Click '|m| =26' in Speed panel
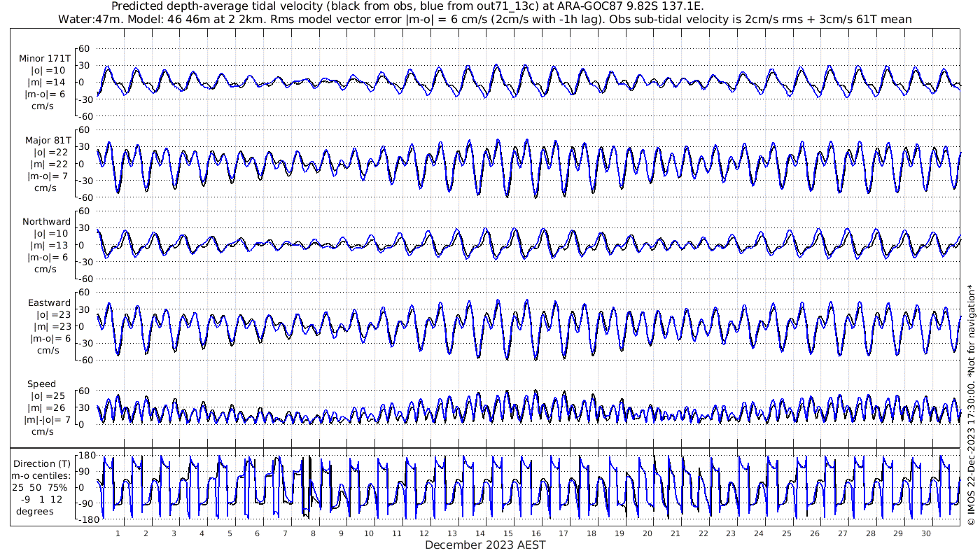The image size is (980, 560). pyautogui.click(x=48, y=408)
